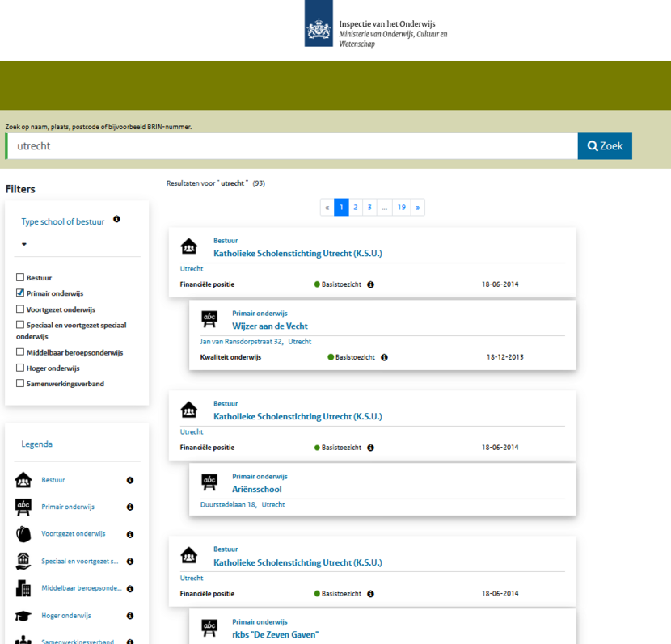Collapse the filter list using the small caret arrow
Screen dimensions: 671x644
pos(24,244)
